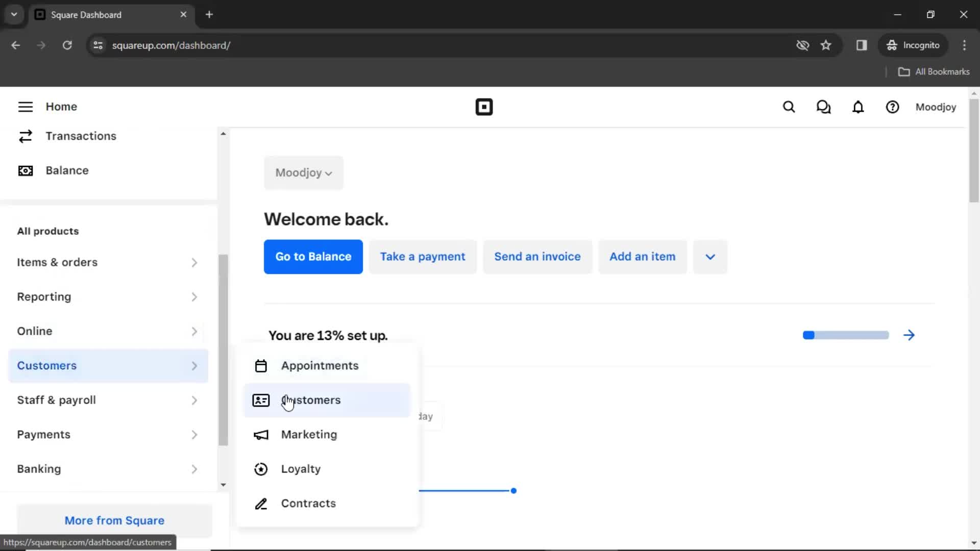Image resolution: width=980 pixels, height=551 pixels.
Task: Click Send an invoice button
Action: click(x=537, y=257)
